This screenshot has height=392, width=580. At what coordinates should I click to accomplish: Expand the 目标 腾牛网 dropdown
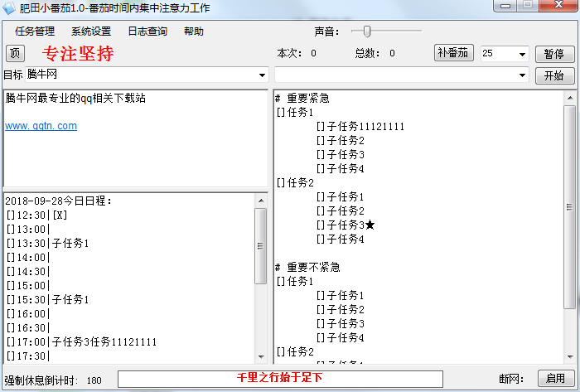[262, 75]
